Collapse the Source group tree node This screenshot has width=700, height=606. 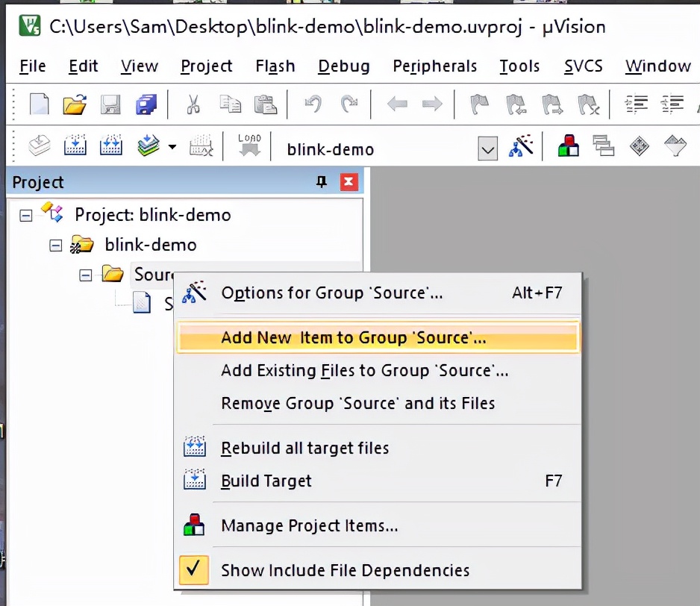(85, 275)
